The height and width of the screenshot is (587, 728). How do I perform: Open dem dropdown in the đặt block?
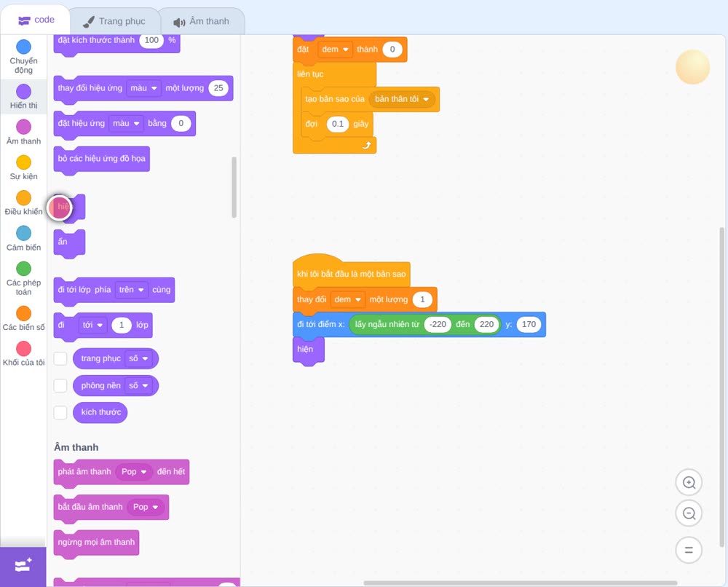(x=335, y=50)
